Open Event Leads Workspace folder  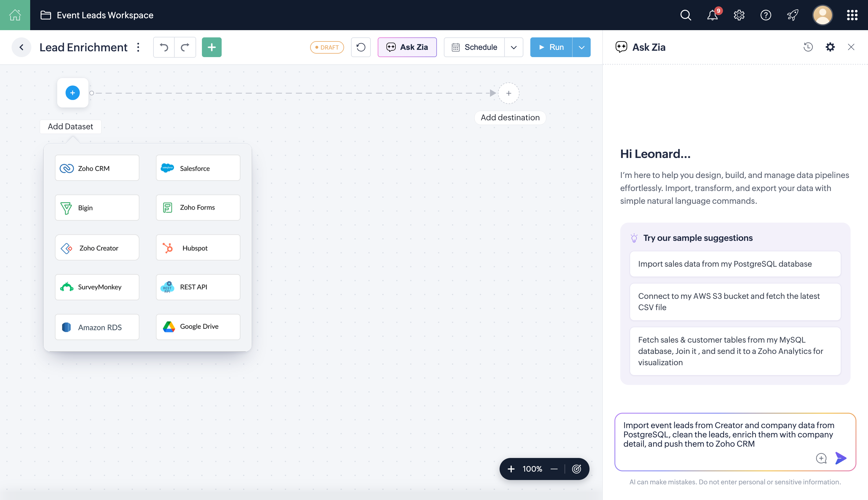[x=97, y=15]
